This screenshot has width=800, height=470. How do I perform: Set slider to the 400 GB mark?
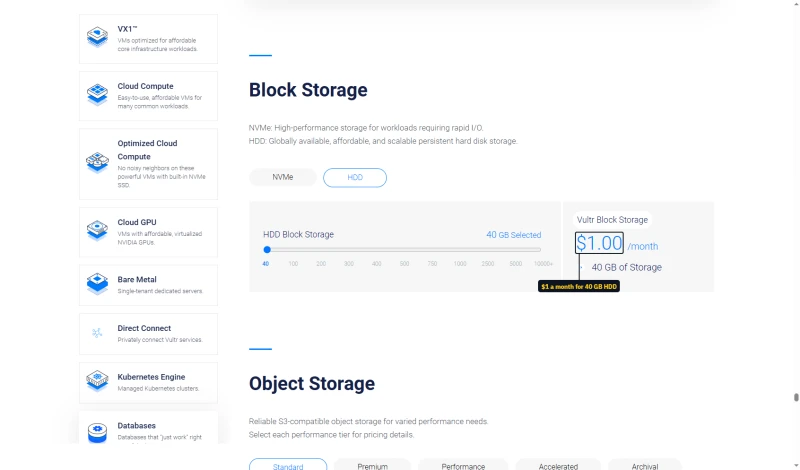pos(377,264)
